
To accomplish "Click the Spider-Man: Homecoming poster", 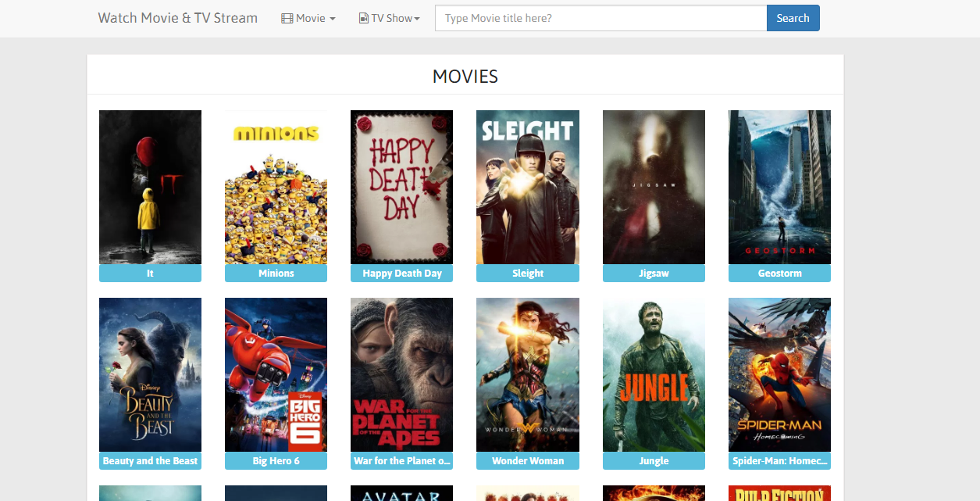I will pos(779,374).
